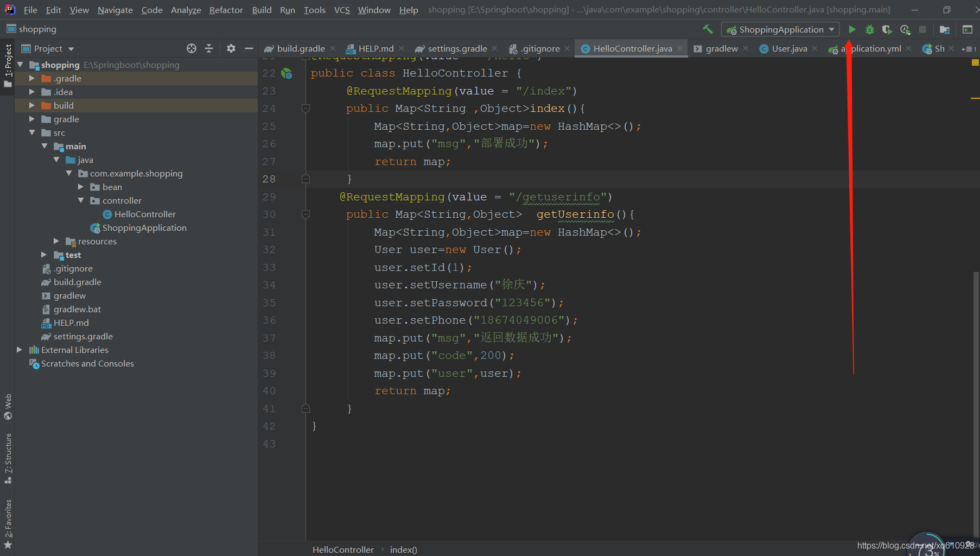Close the .gitignore tab

pos(567,48)
